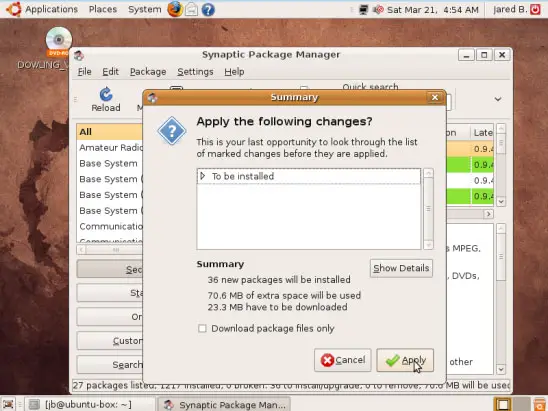The width and height of the screenshot is (548, 411).
Task: Click the Custom Filters button in Synaptic
Action: click(109, 340)
